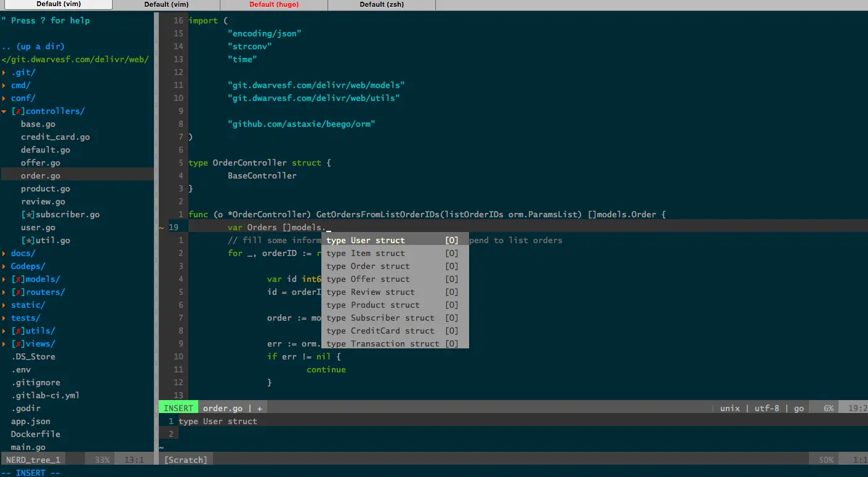The height and width of the screenshot is (477, 868).
Task: Click the 'if err != nil {' line
Action: pos(304,357)
